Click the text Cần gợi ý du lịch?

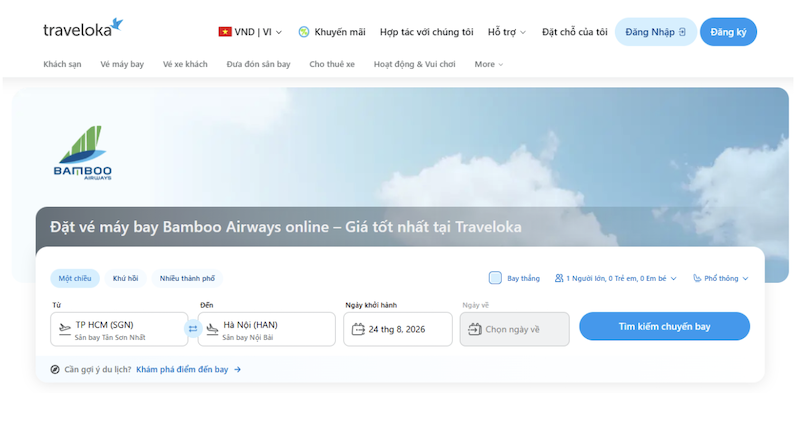(x=97, y=369)
